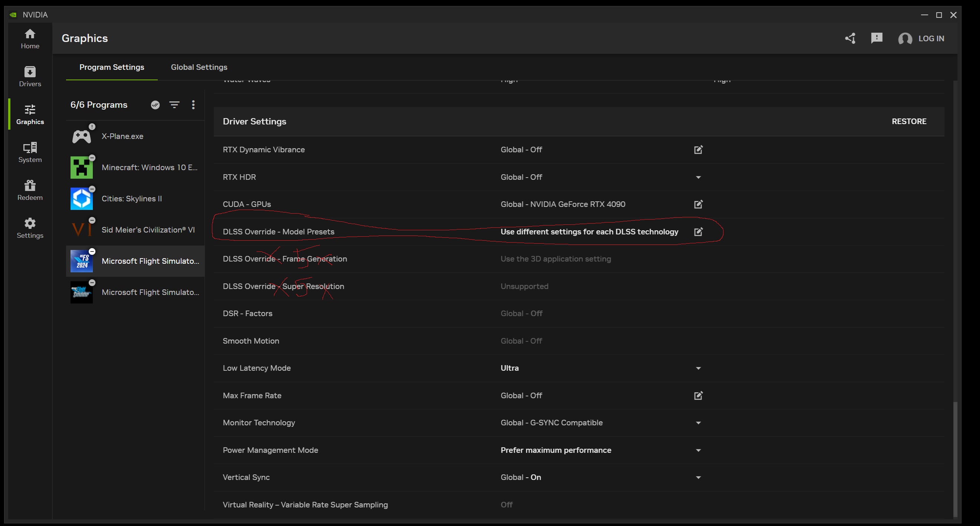Click the Virtual Reality Variable Rate Super Sampling label

click(305, 505)
